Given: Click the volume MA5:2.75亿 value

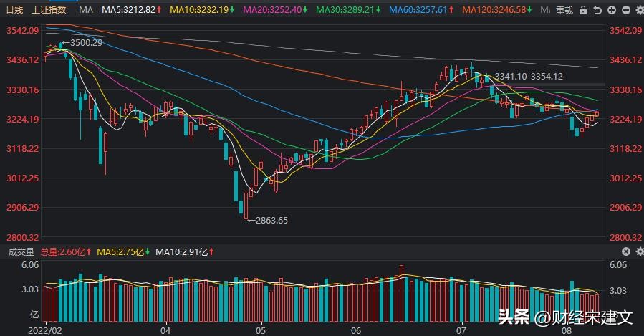Looking at the screenshot, I should tap(120, 251).
